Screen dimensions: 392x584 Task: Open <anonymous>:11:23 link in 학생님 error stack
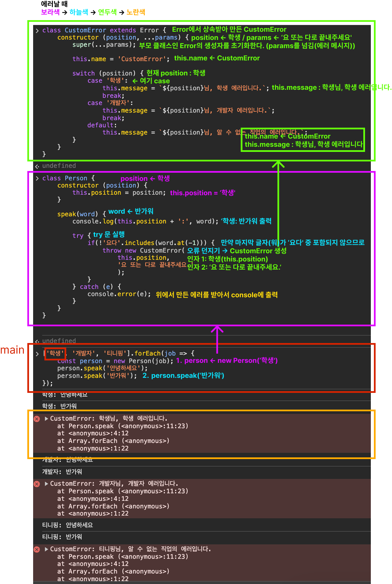(153, 426)
